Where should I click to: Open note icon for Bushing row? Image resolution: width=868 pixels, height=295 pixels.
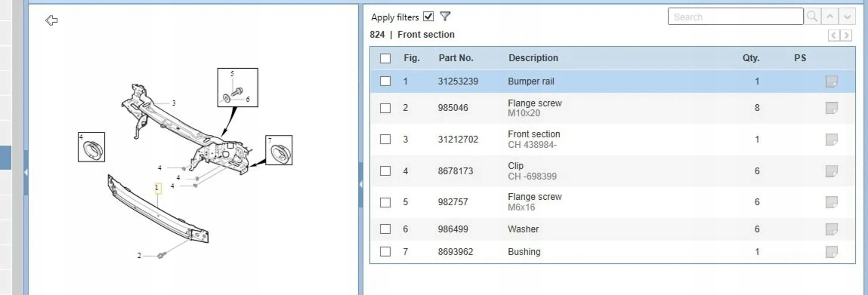point(831,252)
